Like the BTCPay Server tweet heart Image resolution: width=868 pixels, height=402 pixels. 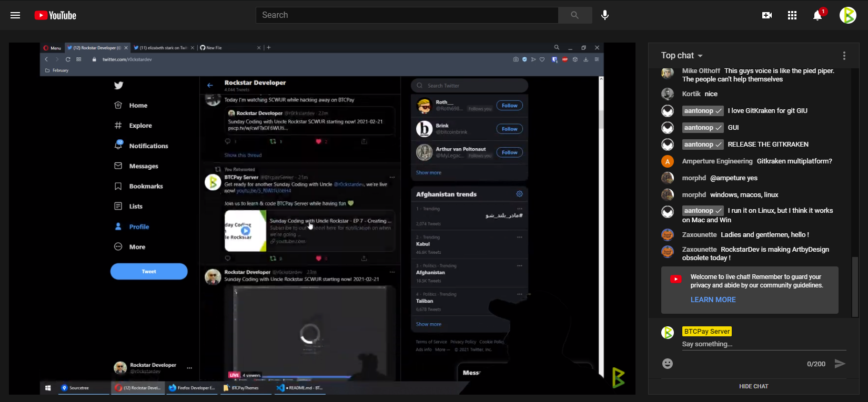tap(318, 259)
